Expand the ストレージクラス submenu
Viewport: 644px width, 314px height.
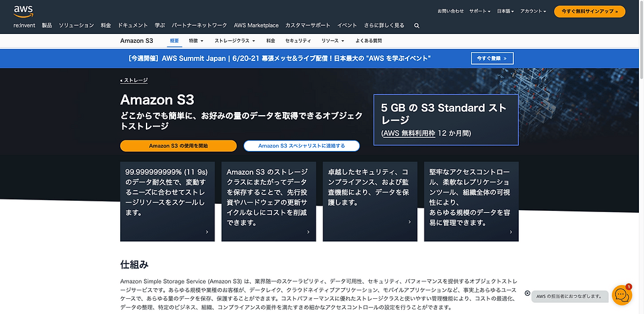pos(235,41)
